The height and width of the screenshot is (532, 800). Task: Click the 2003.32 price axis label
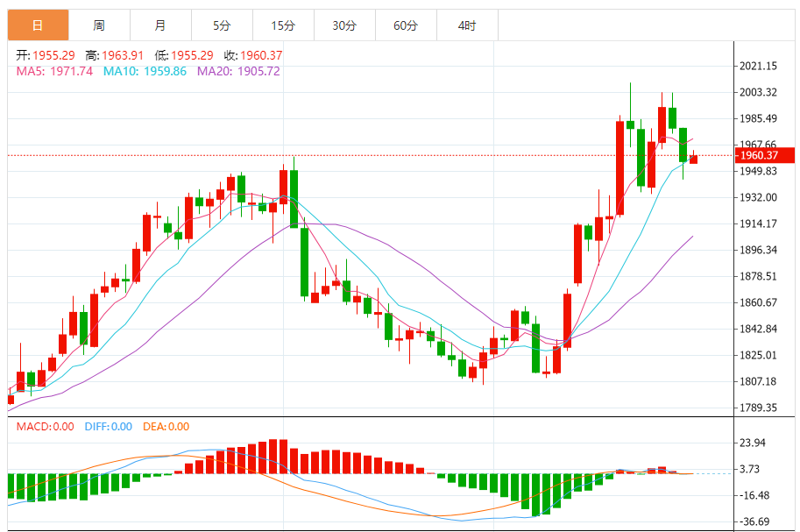[758, 92]
